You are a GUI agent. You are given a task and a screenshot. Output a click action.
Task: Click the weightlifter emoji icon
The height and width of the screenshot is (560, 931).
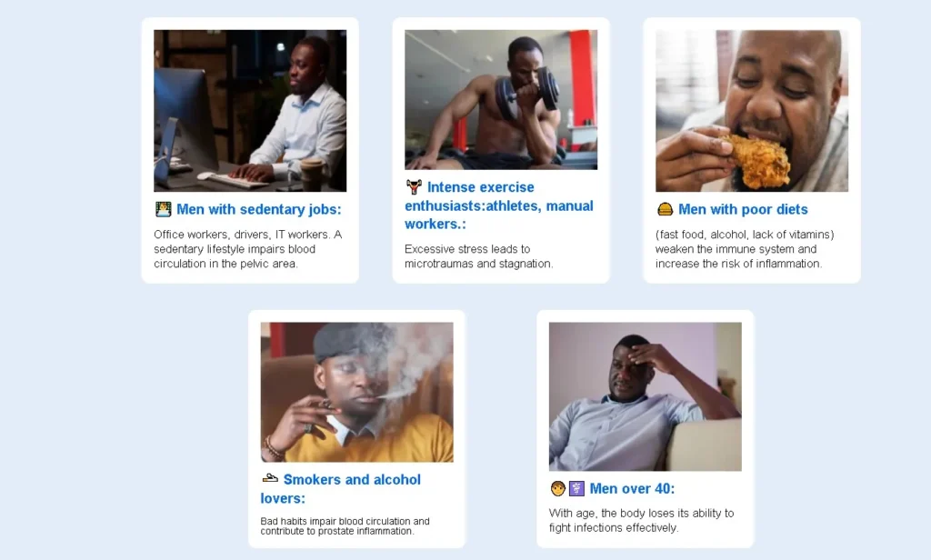414,187
